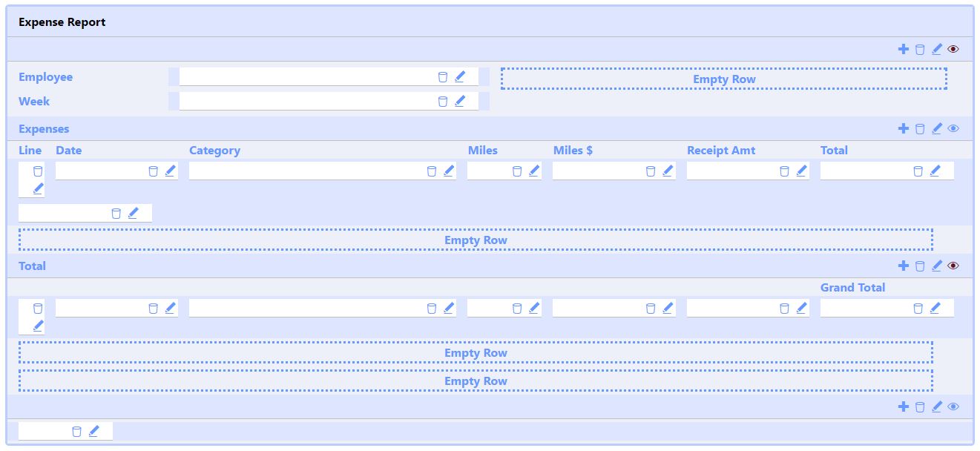Click the trash icon in Total section header
The height and width of the screenshot is (451, 980).
point(920,266)
